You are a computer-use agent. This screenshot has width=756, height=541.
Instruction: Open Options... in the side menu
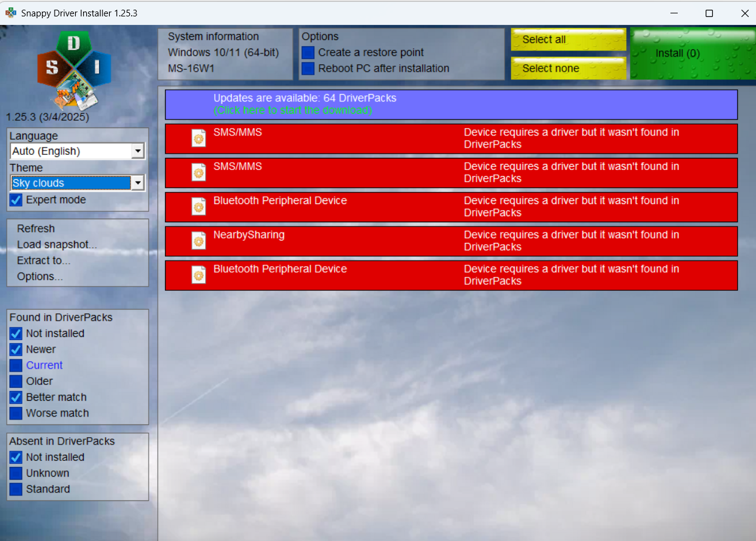(40, 276)
